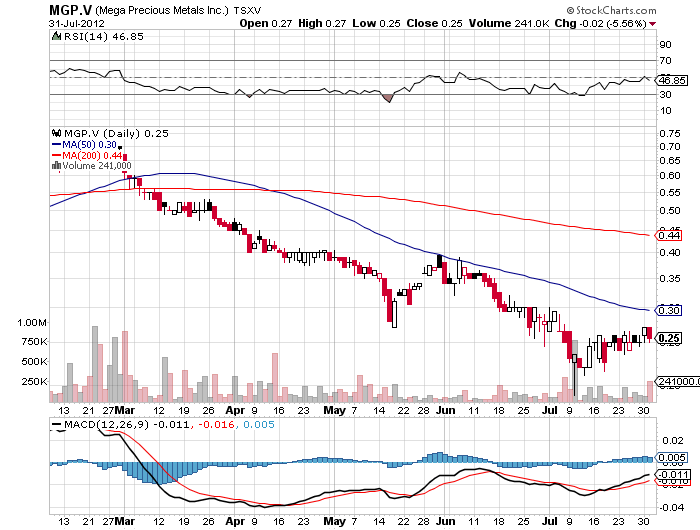Click the 250K volume axis label

pos(34,381)
